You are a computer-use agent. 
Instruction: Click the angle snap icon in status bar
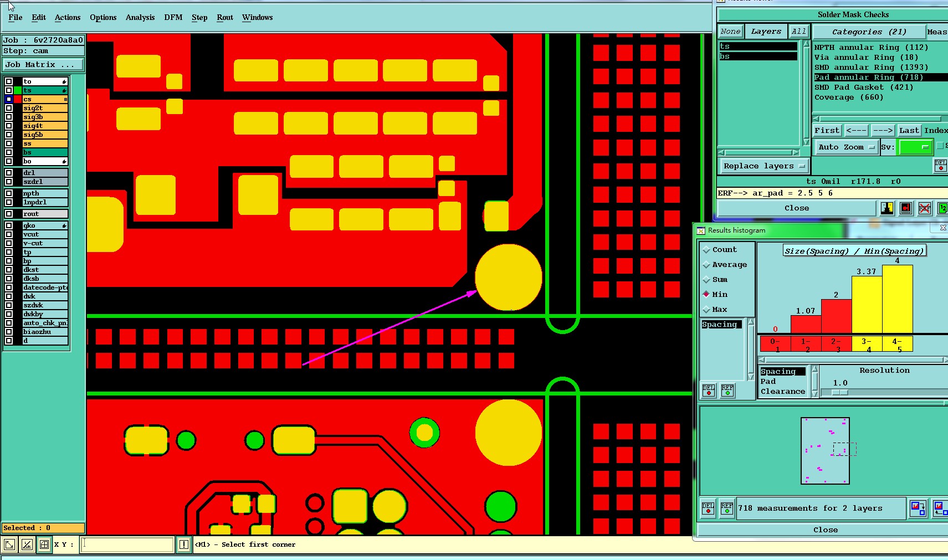27,544
